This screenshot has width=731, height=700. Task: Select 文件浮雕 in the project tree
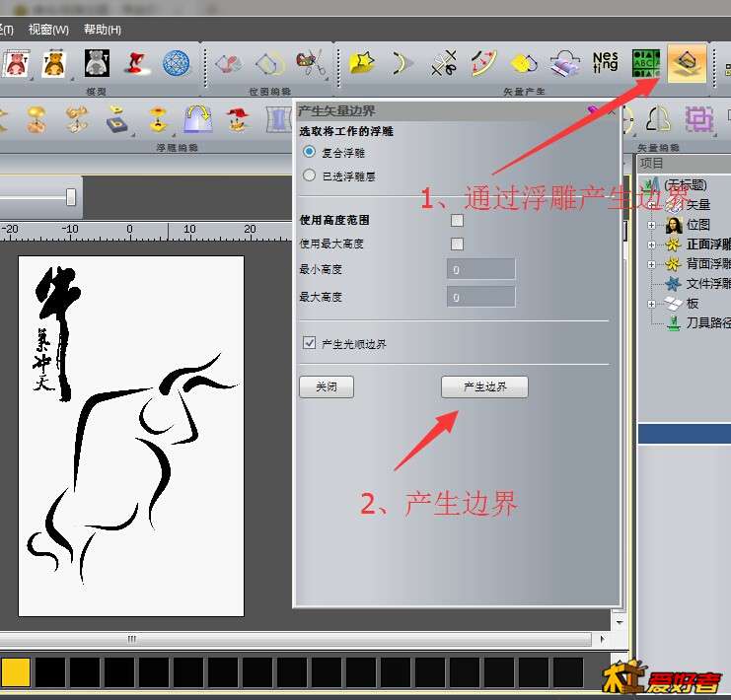tap(707, 283)
